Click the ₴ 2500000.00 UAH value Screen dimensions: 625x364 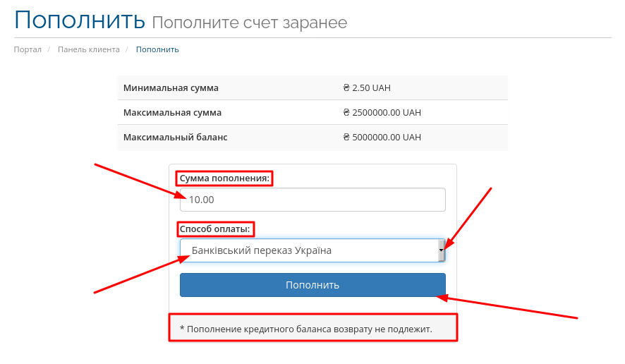(x=382, y=113)
